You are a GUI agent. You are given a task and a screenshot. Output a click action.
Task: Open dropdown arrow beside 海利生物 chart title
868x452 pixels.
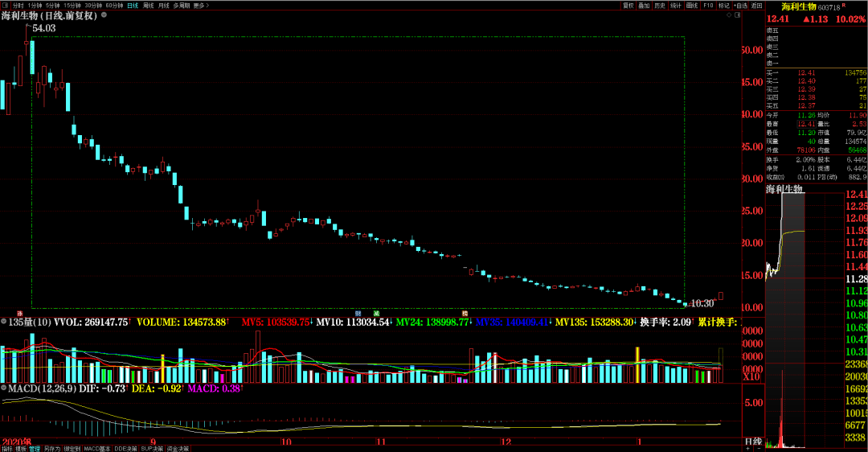tap(104, 15)
